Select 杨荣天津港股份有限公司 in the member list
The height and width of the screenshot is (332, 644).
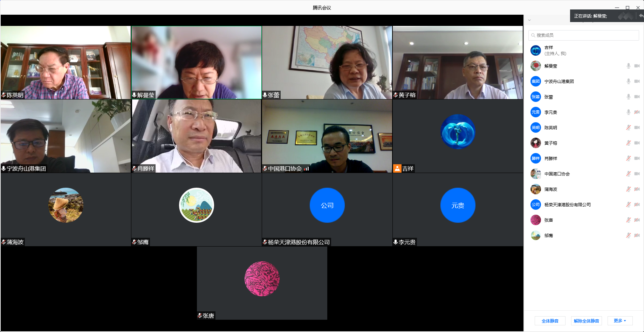(x=567, y=205)
